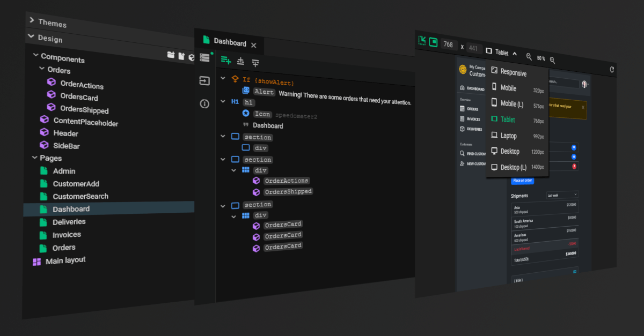Click the dashed arrow icon left of width field
The height and width of the screenshot is (336, 644).
(x=422, y=40)
